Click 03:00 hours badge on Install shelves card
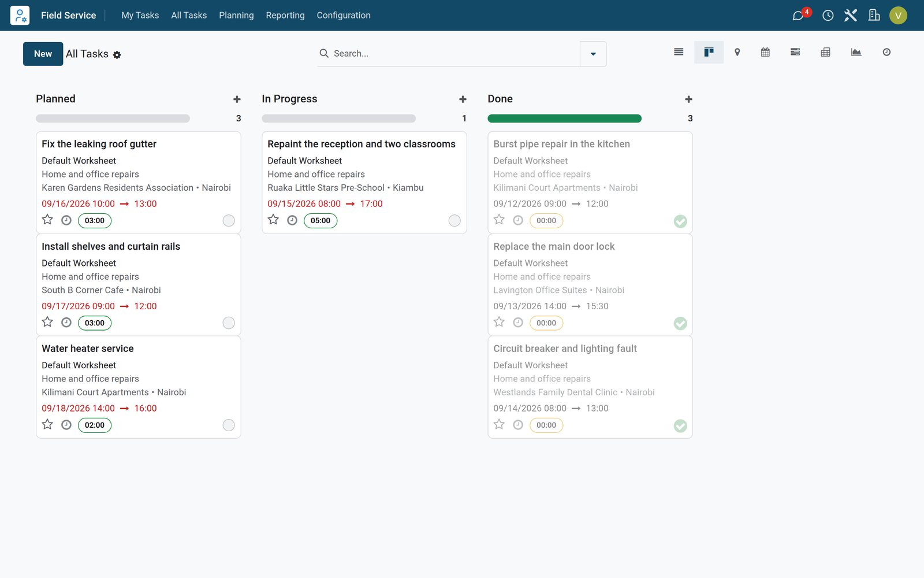The height and width of the screenshot is (578, 924). (x=95, y=323)
